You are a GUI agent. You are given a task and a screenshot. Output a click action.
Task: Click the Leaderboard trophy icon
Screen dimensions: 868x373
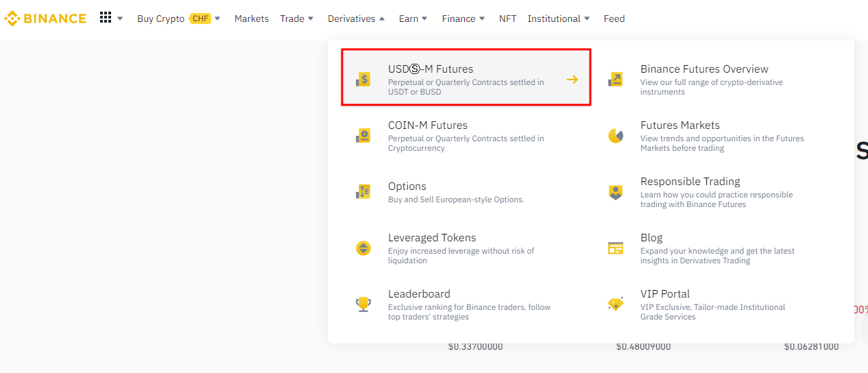click(x=363, y=304)
